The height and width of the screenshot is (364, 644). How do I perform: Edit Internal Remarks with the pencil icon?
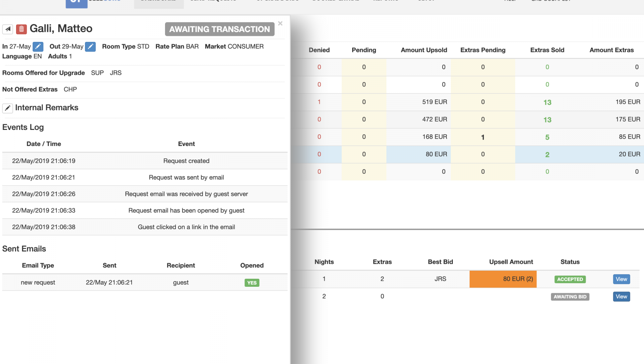click(8, 108)
